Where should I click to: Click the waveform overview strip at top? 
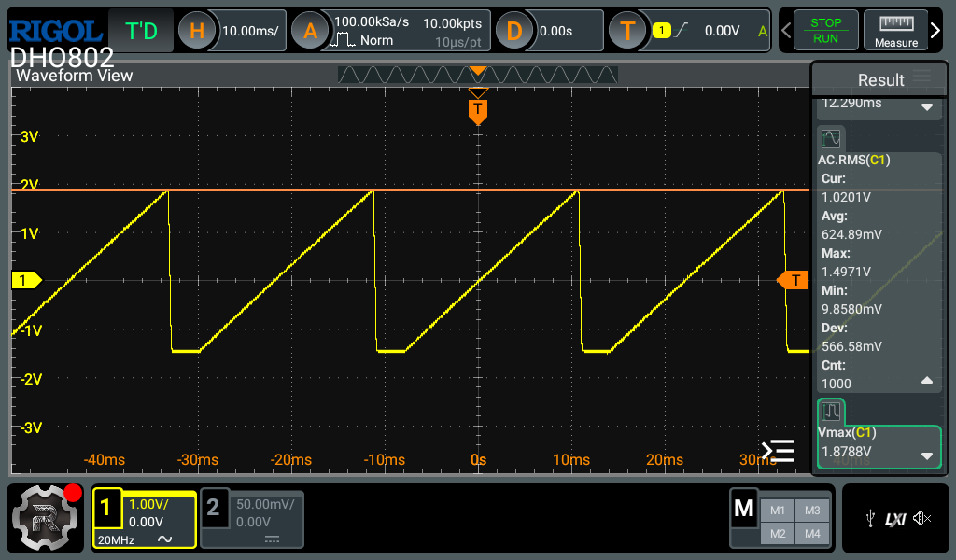point(478,75)
